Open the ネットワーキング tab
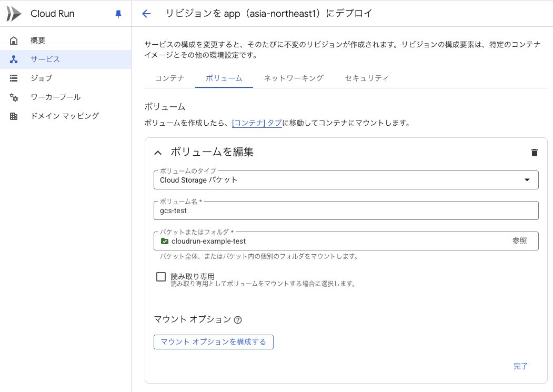The width and height of the screenshot is (553, 392). coord(294,78)
